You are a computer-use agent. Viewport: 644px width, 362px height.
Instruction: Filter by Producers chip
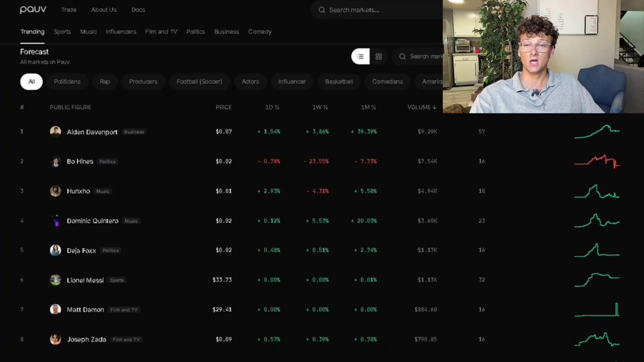(143, 82)
